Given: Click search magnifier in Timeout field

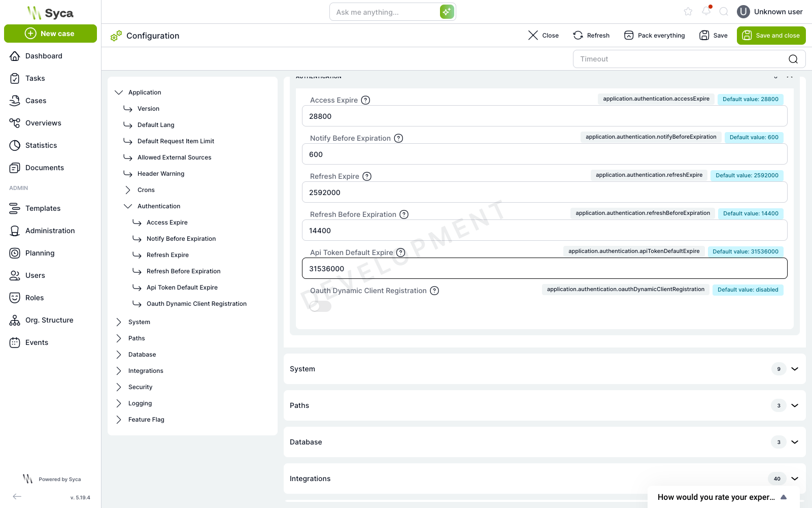Looking at the screenshot, I should (793, 59).
